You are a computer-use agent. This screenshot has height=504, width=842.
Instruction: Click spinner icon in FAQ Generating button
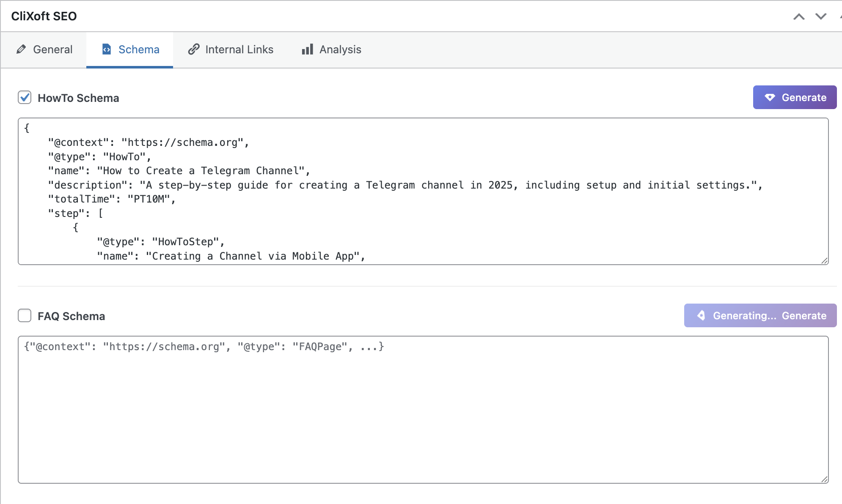701,315
